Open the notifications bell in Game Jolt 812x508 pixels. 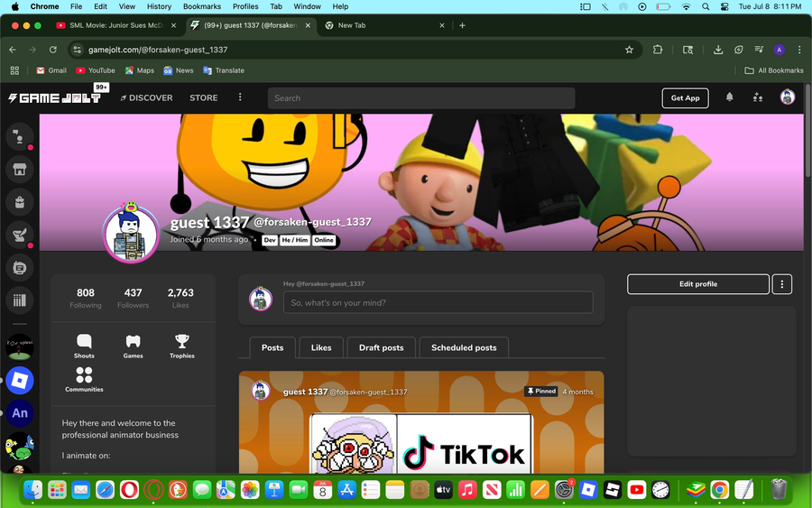coord(729,97)
